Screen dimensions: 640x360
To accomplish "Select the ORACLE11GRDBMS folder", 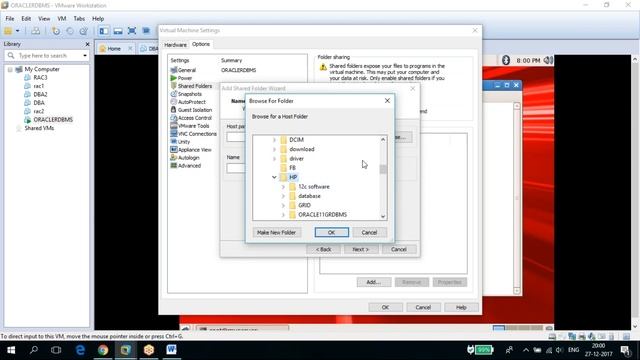I will [x=322, y=215].
